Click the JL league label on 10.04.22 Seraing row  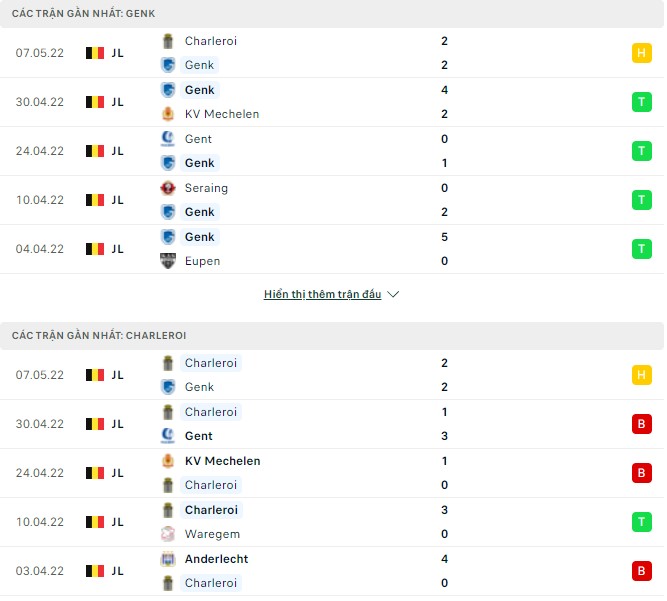(118, 200)
